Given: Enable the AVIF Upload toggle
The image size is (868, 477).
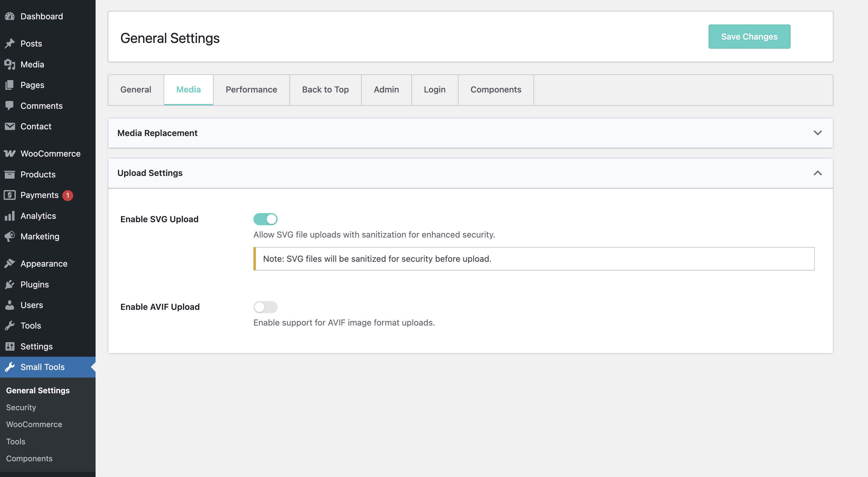Looking at the screenshot, I should [x=265, y=307].
